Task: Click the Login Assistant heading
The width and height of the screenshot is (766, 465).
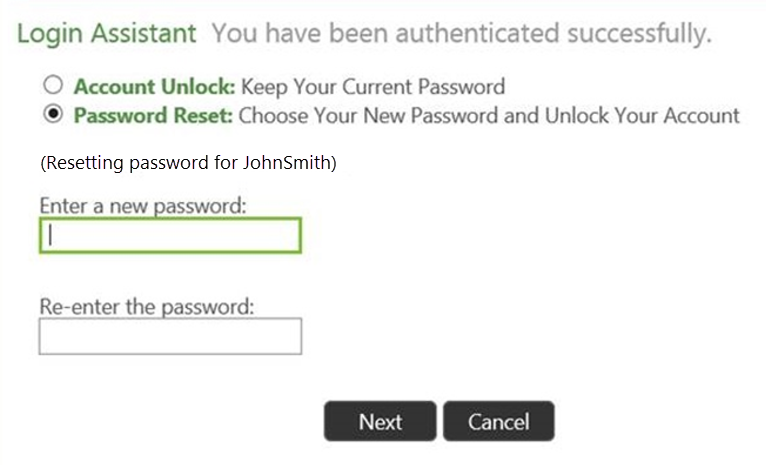Action: point(106,34)
